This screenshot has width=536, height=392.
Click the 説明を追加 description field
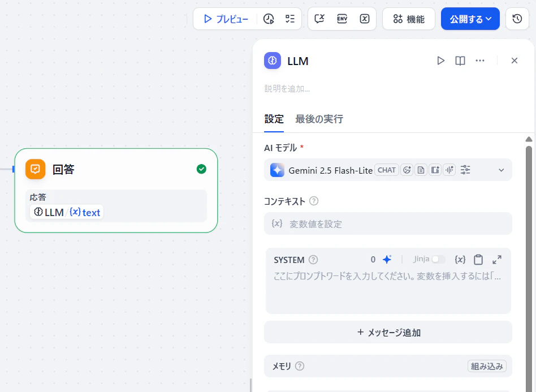pos(287,89)
